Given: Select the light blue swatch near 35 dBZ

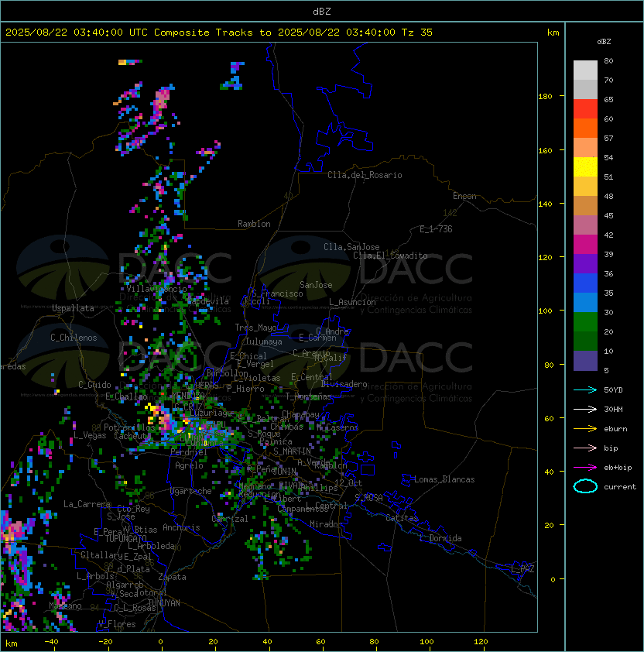Looking at the screenshot, I should click(x=585, y=303).
